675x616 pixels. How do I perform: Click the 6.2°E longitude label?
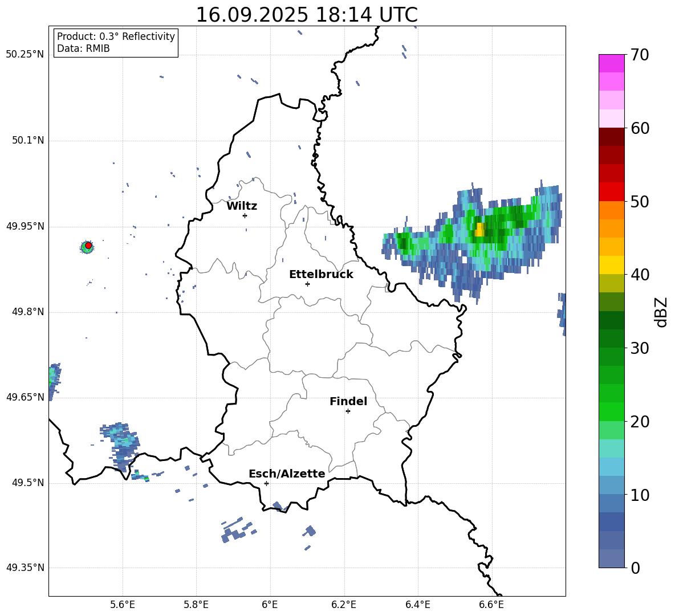[344, 605]
